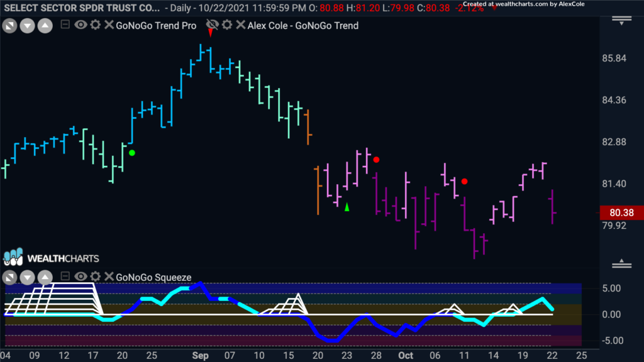Collapse the GoNoGo Trend Pro indicator legend

coord(65,25)
